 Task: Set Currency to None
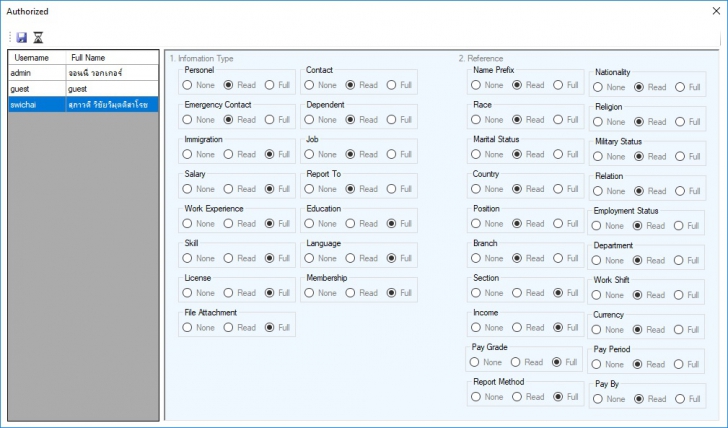(x=608, y=330)
